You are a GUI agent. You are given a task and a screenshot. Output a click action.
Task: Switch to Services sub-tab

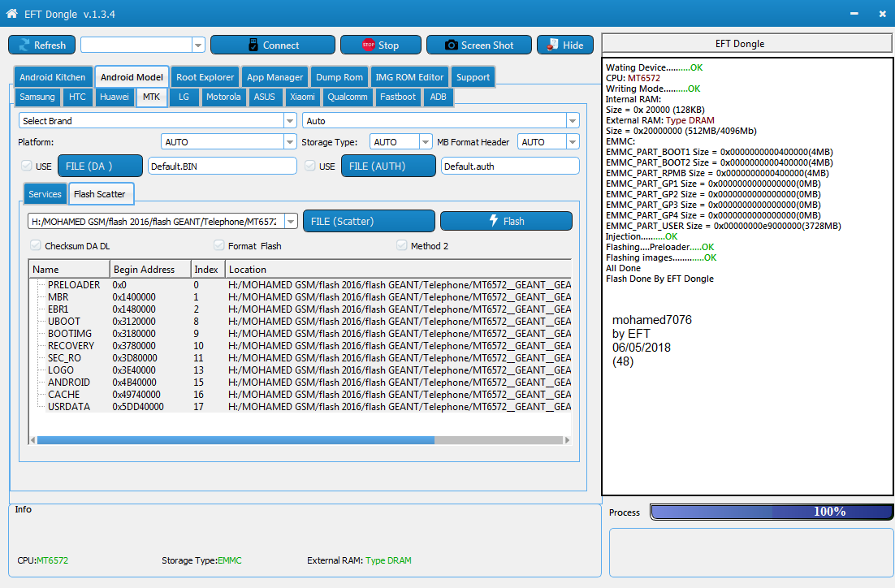pos(45,194)
